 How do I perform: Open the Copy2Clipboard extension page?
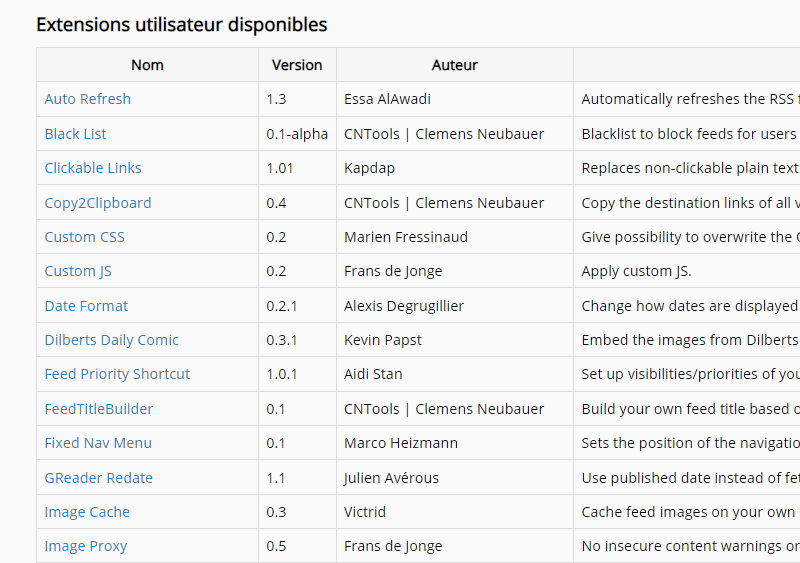(98, 203)
